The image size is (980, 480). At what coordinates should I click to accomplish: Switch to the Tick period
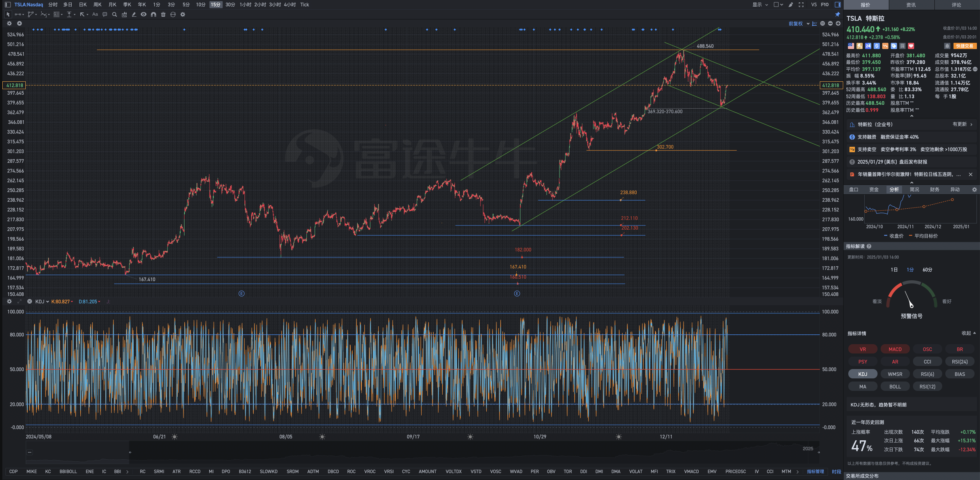[305, 5]
